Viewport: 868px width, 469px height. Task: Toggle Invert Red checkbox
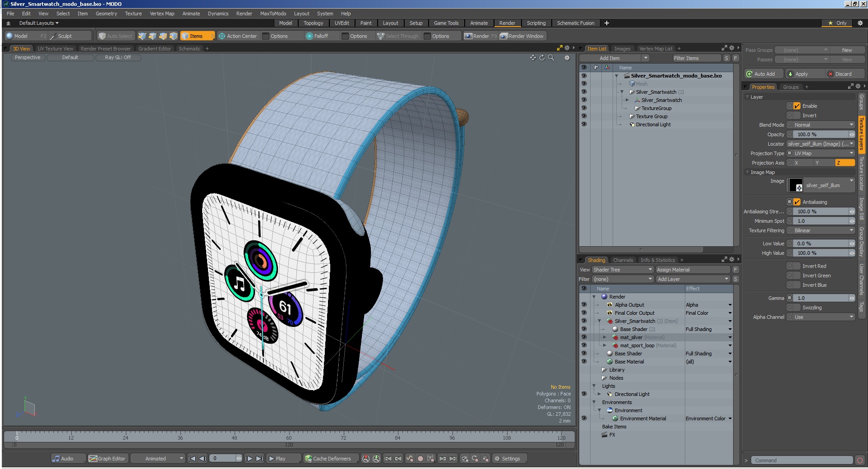click(x=797, y=266)
